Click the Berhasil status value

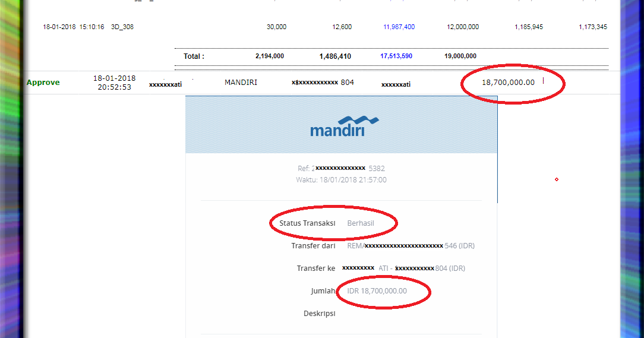pyautogui.click(x=361, y=223)
